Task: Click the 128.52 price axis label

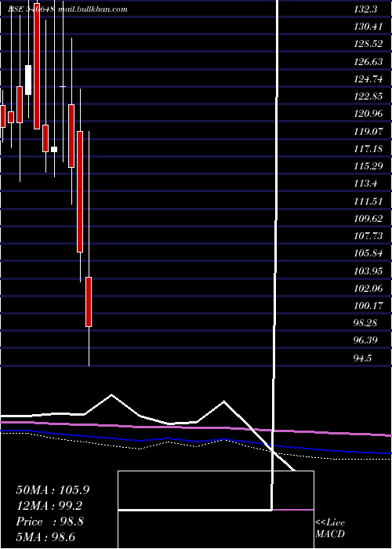Action: pos(368,44)
